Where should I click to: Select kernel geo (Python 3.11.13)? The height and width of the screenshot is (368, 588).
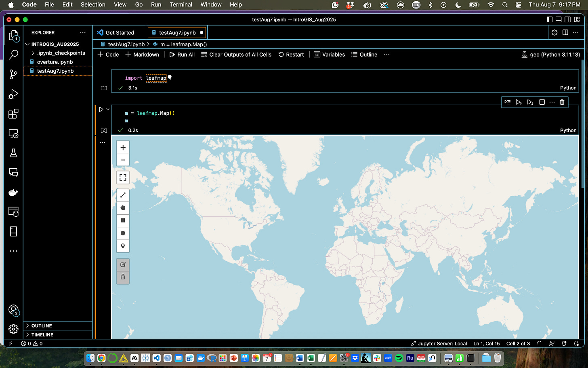(550, 55)
